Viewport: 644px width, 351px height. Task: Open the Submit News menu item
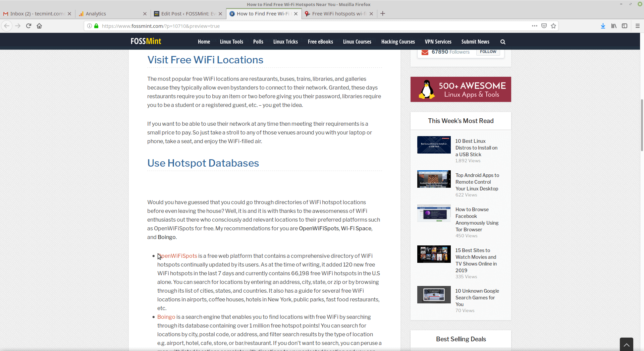point(475,42)
